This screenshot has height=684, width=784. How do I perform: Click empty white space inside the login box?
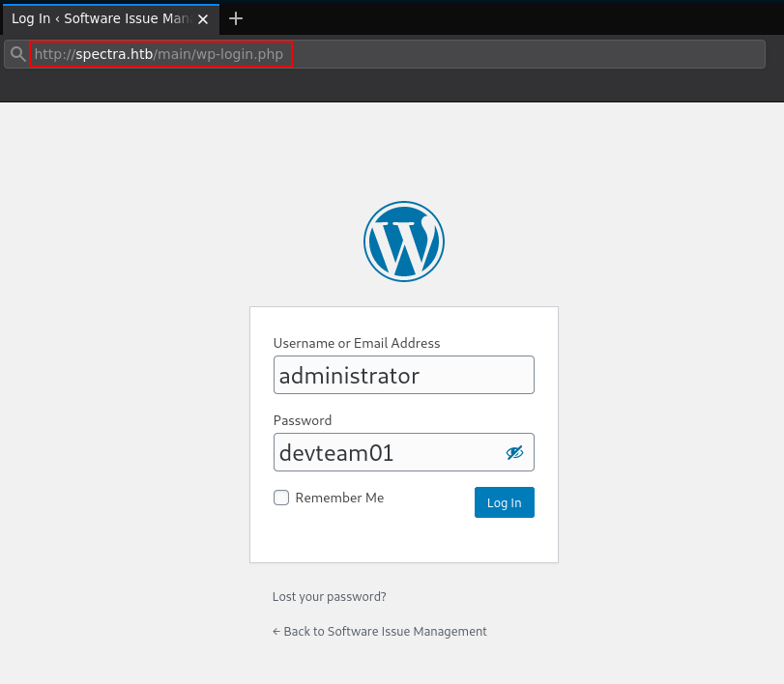403,539
